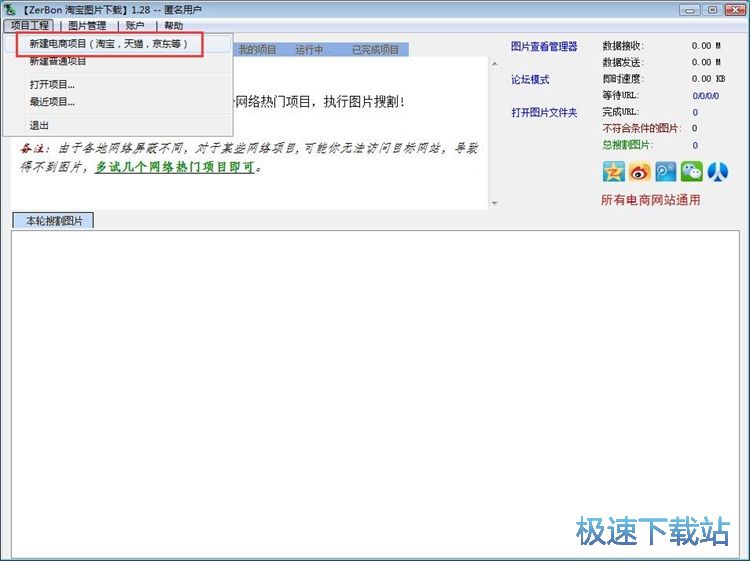Open 图片查看管理器 link

[544, 46]
